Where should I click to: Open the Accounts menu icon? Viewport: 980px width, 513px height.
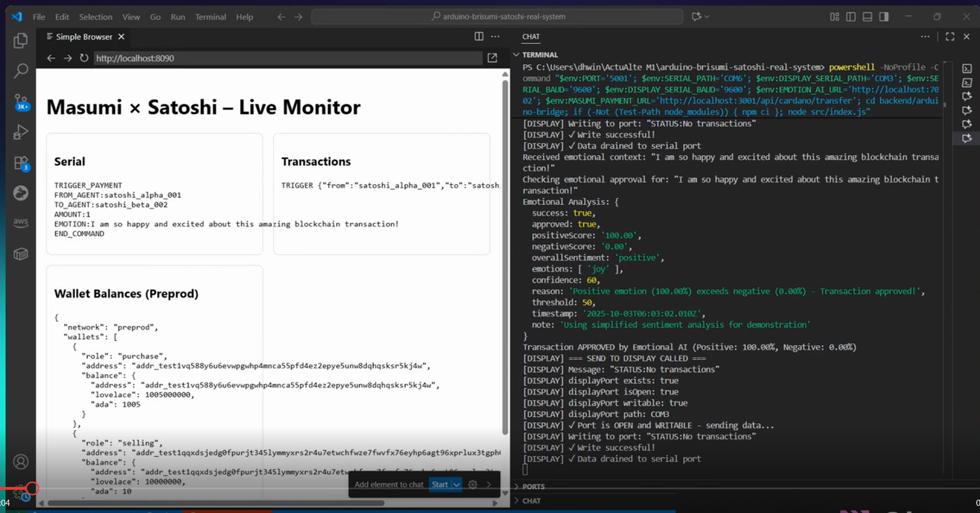tap(20, 462)
